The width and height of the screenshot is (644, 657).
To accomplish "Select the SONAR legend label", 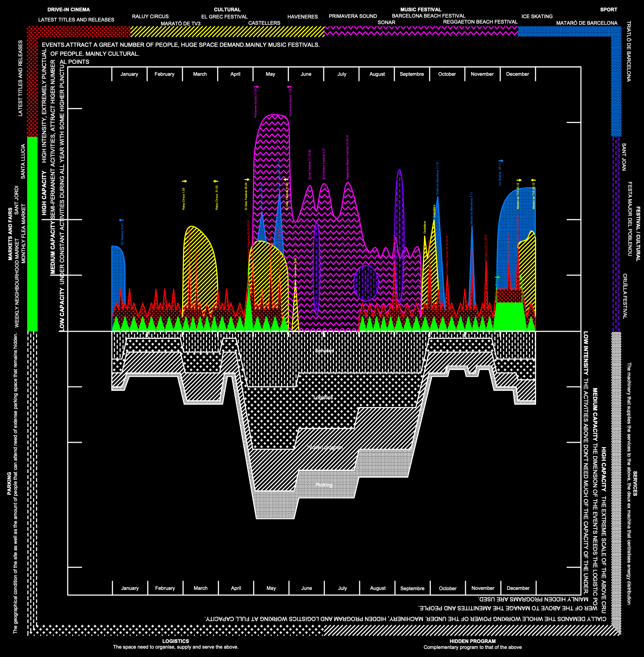I will (x=386, y=22).
